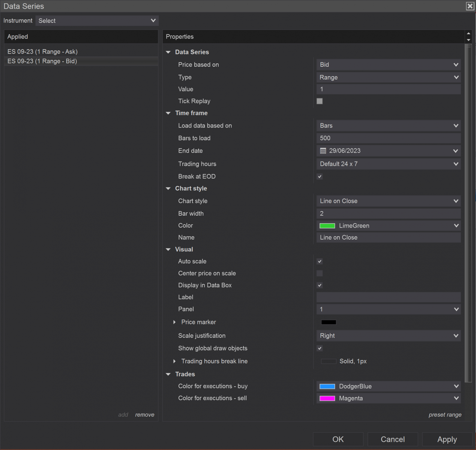Click the Bars to load input field

coord(389,138)
